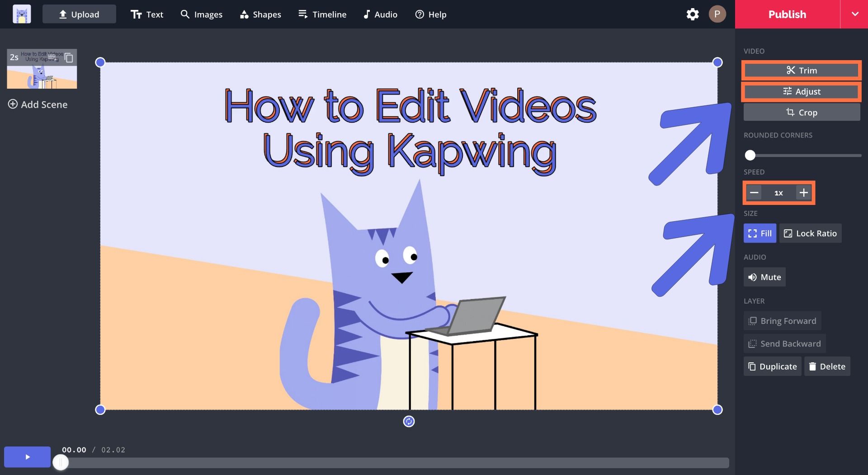Open the Audio menu
This screenshot has width=868, height=475.
click(380, 14)
